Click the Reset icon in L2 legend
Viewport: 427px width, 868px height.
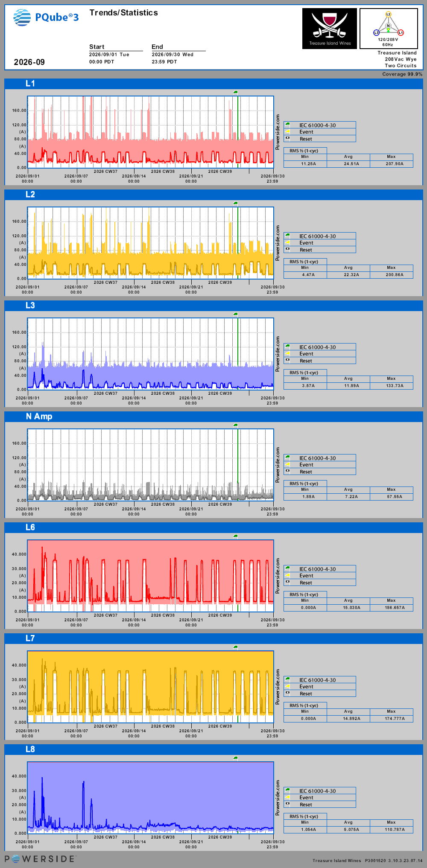click(288, 249)
